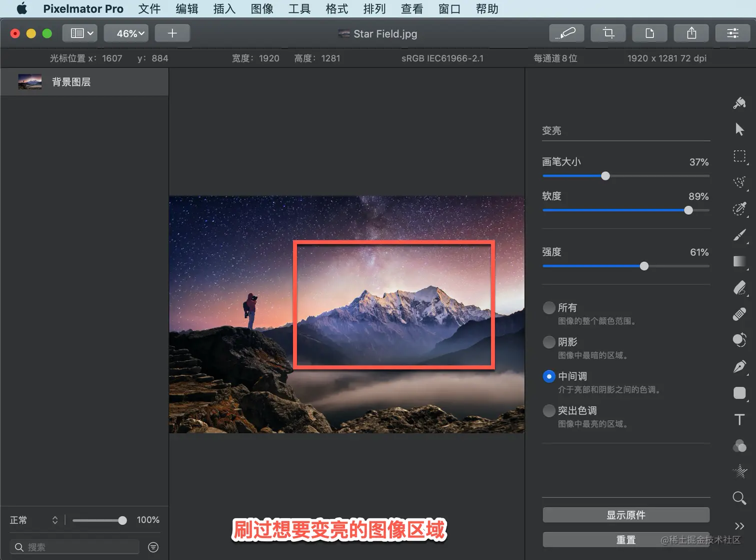Click the Share toolbar button

coord(691,33)
